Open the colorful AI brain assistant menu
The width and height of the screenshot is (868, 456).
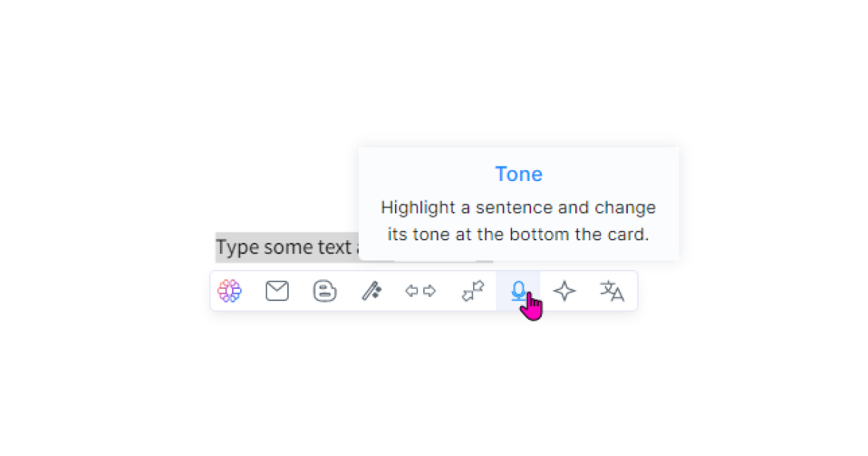(x=229, y=291)
